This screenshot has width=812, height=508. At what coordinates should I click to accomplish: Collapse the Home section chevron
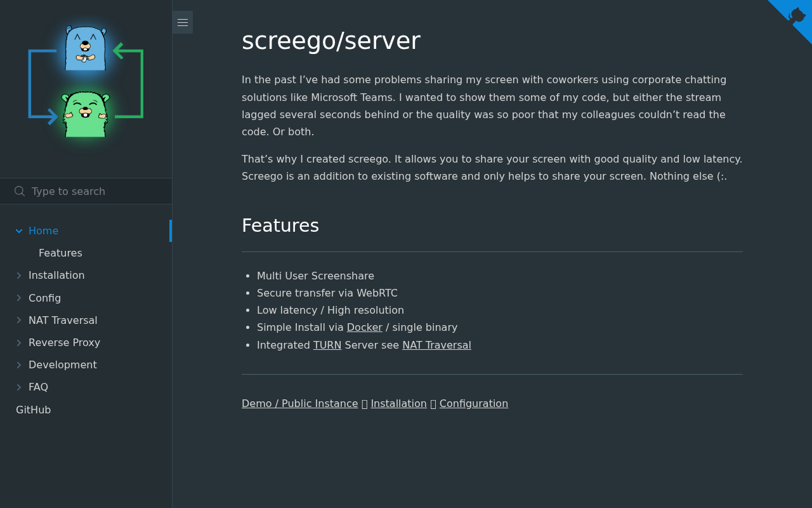click(17, 231)
